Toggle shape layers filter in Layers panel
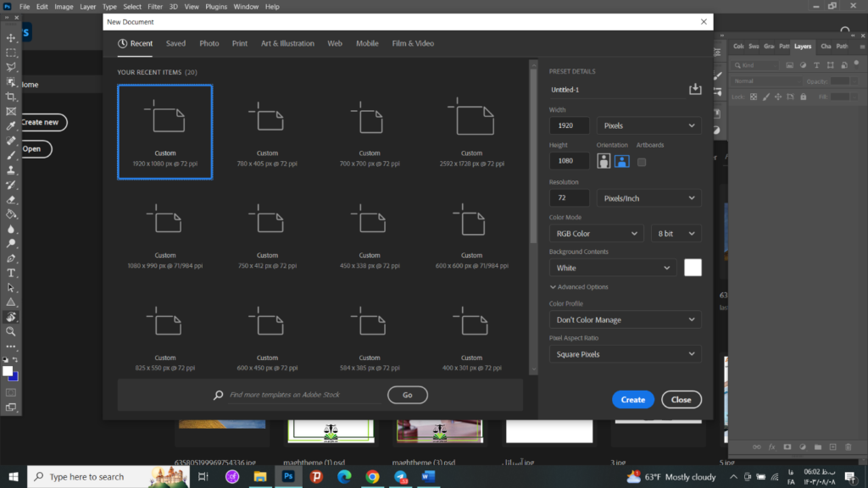 pyautogui.click(x=831, y=65)
